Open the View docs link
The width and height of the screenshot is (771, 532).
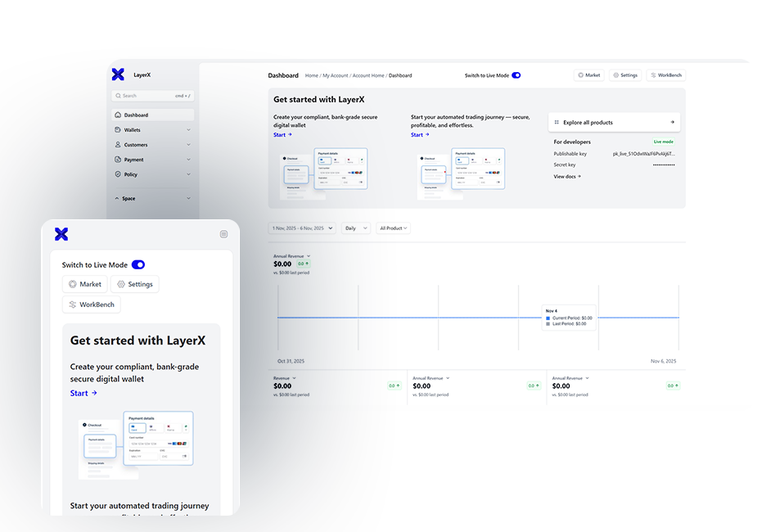coord(567,176)
